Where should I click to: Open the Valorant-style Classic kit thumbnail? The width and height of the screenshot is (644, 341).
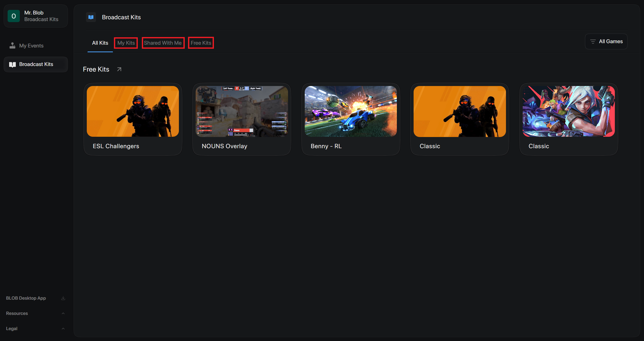point(569,111)
